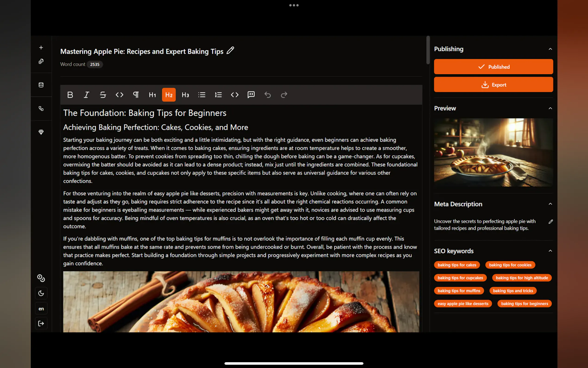This screenshot has width=588, height=368.
Task: Click the redo arrow in toolbar
Action: click(284, 95)
